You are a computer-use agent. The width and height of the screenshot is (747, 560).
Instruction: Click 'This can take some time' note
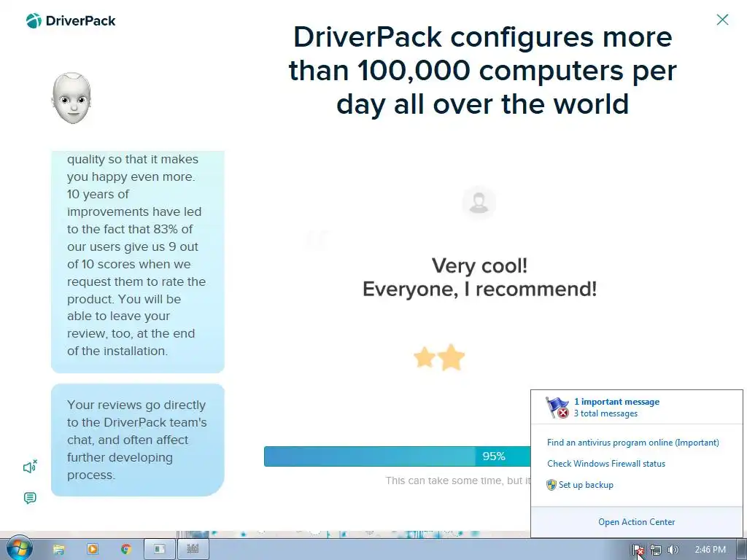(458, 481)
